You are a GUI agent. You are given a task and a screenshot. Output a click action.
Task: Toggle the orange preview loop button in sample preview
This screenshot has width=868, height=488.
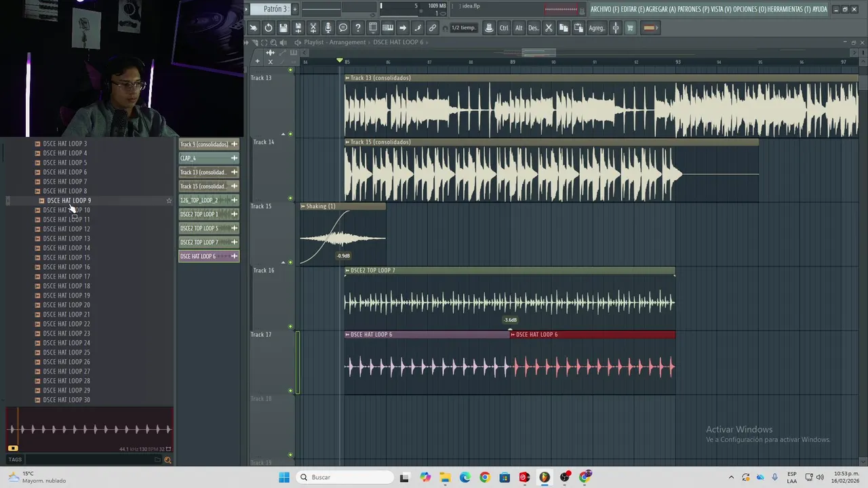pos(13,448)
